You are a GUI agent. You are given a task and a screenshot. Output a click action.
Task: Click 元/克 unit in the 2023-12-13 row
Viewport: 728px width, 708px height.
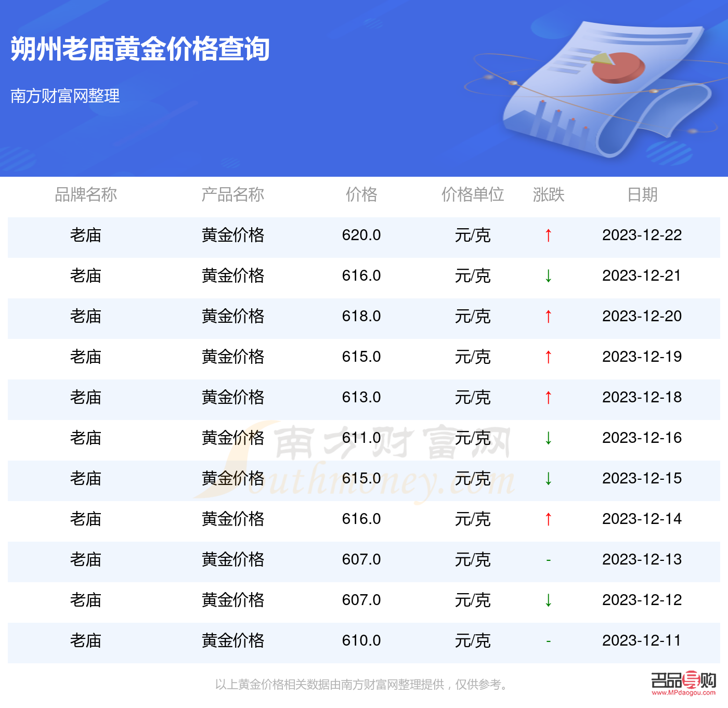(x=473, y=559)
